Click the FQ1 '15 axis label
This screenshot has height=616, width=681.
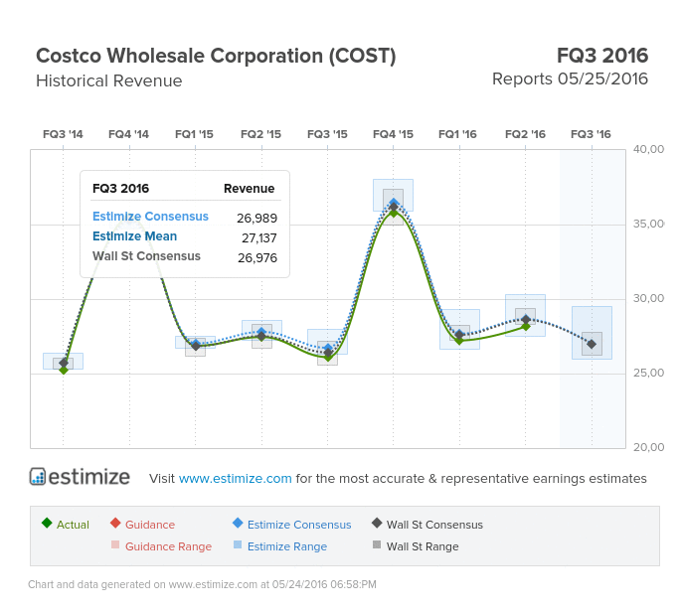[194, 134]
